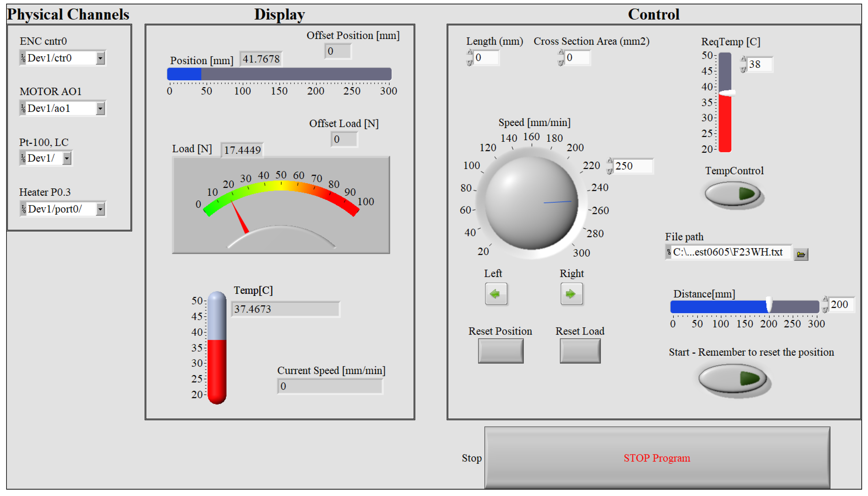Open Heater P0.3 port dropdown
The height and width of the screenshot is (496, 868).
pos(100,209)
